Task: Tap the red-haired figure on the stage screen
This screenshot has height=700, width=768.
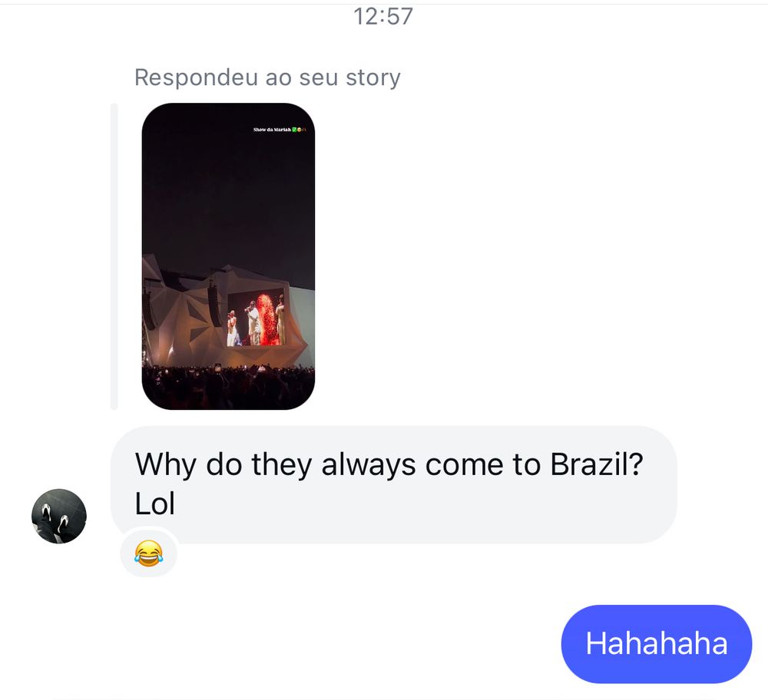Action: (x=267, y=319)
